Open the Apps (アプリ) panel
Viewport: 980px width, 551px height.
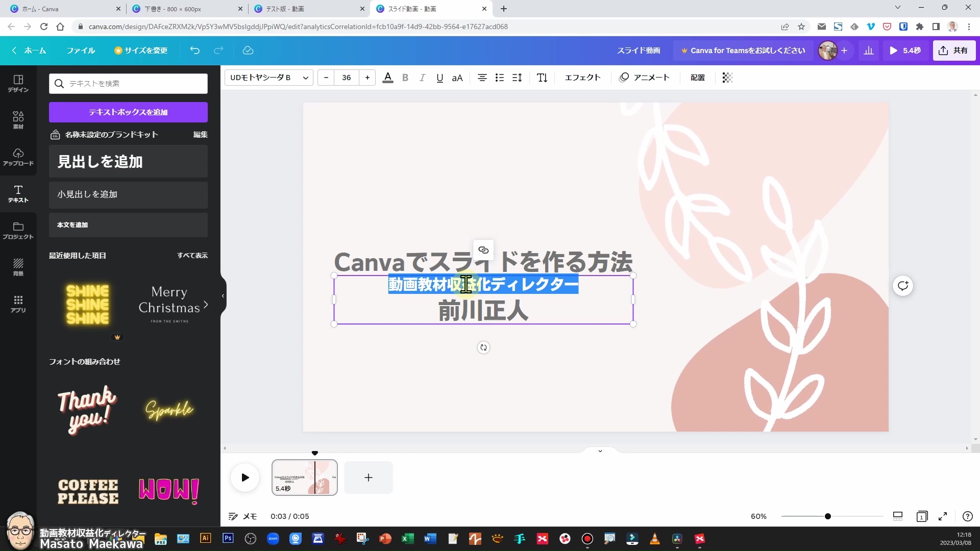pos(18,304)
